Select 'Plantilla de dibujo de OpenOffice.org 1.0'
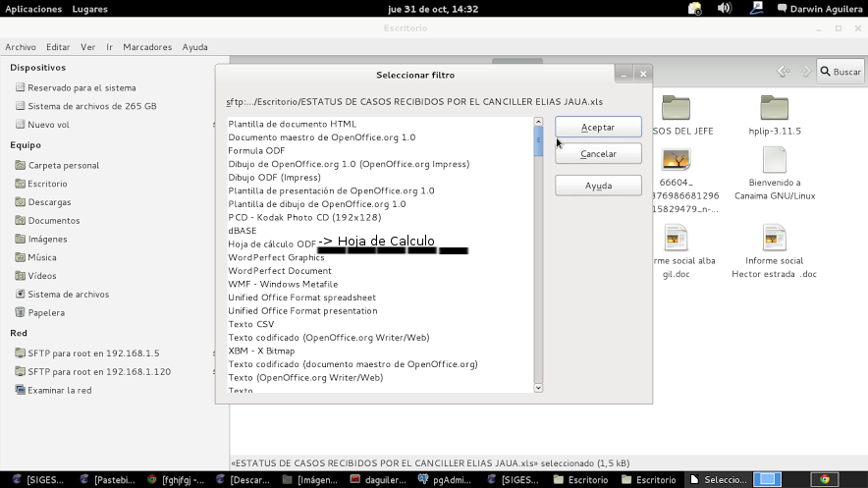Image resolution: width=868 pixels, height=488 pixels. point(316,203)
